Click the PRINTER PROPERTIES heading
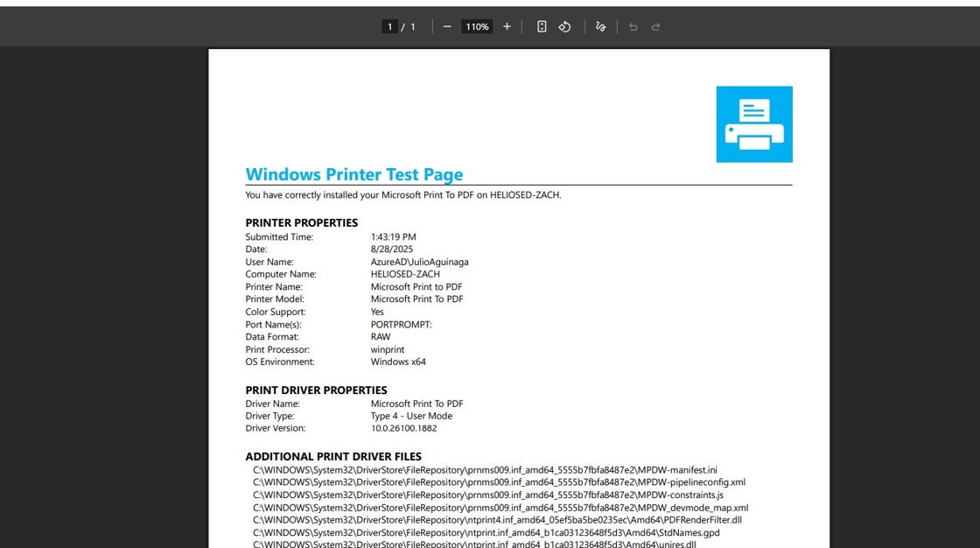This screenshot has height=548, width=980. coord(301,222)
